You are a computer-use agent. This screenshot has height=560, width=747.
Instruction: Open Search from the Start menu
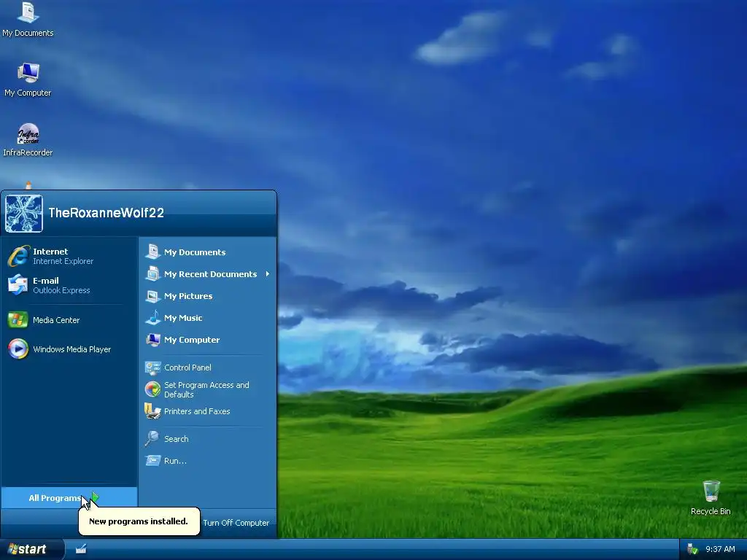(x=207, y=438)
